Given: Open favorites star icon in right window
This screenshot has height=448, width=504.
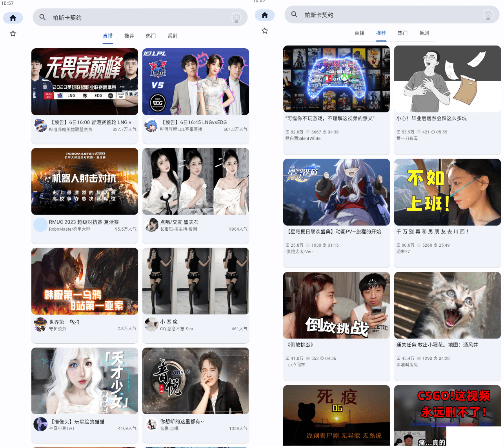Looking at the screenshot, I should (265, 31).
